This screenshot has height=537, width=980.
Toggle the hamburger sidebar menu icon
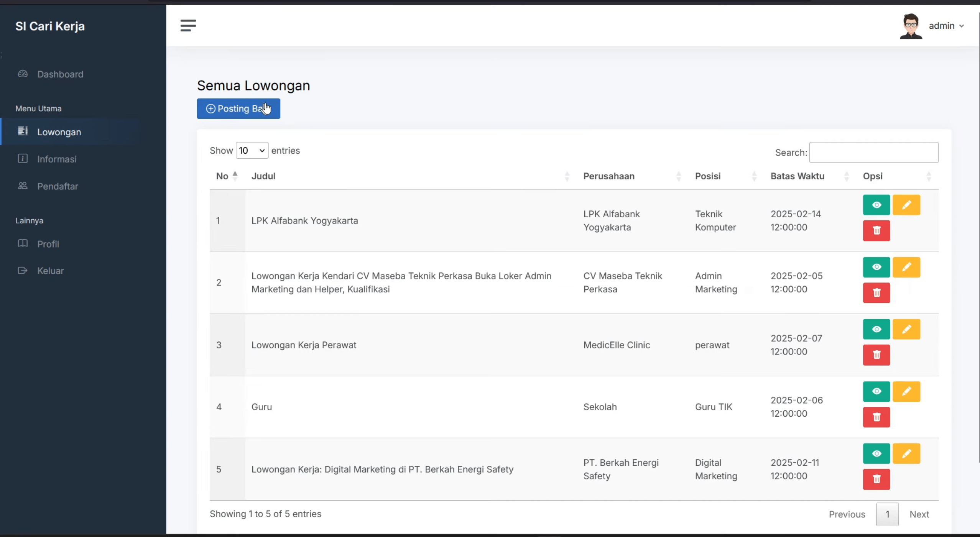click(x=188, y=26)
